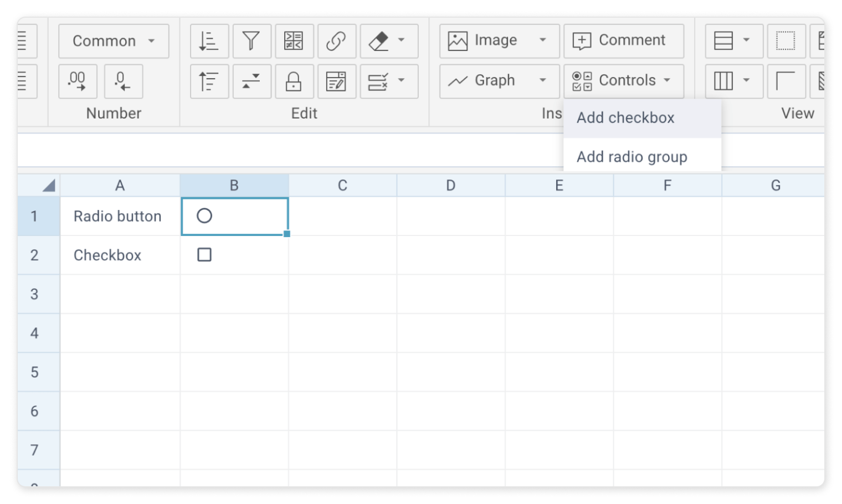Open the eraser clear options

[x=389, y=41]
